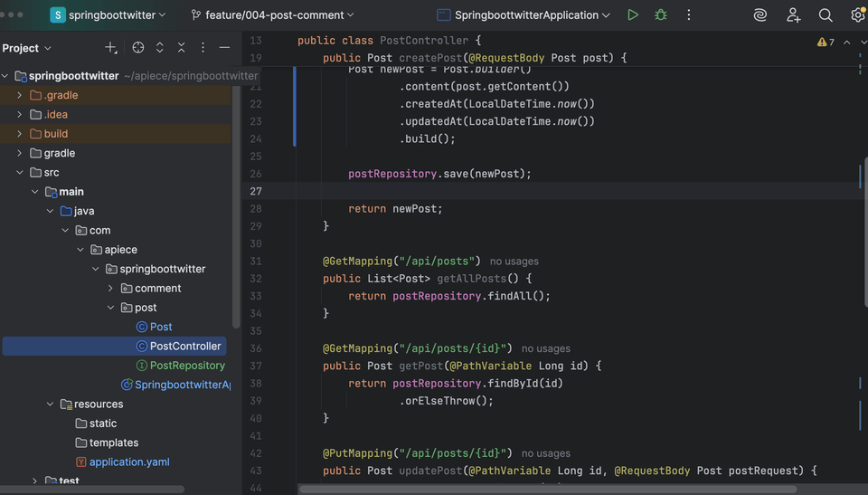Screen dimensions: 868x495
Task: Hide the Project tool window with minus icon
Action: click(224, 48)
